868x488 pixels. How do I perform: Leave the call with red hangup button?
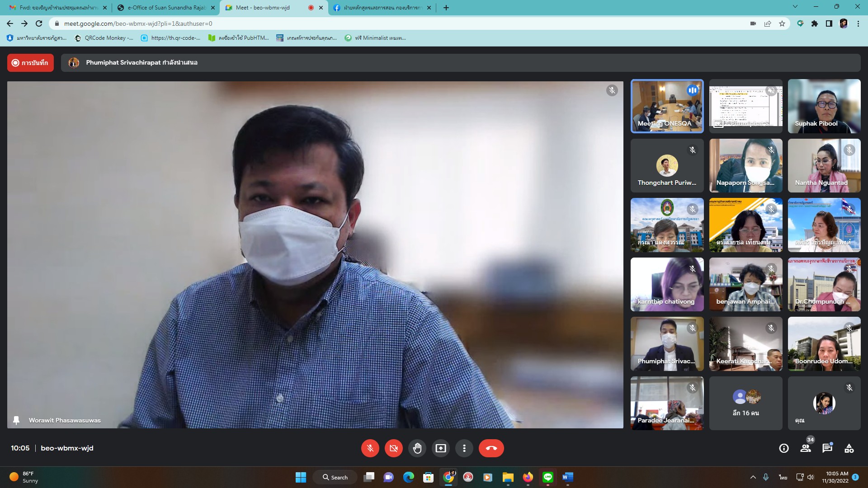(491, 448)
